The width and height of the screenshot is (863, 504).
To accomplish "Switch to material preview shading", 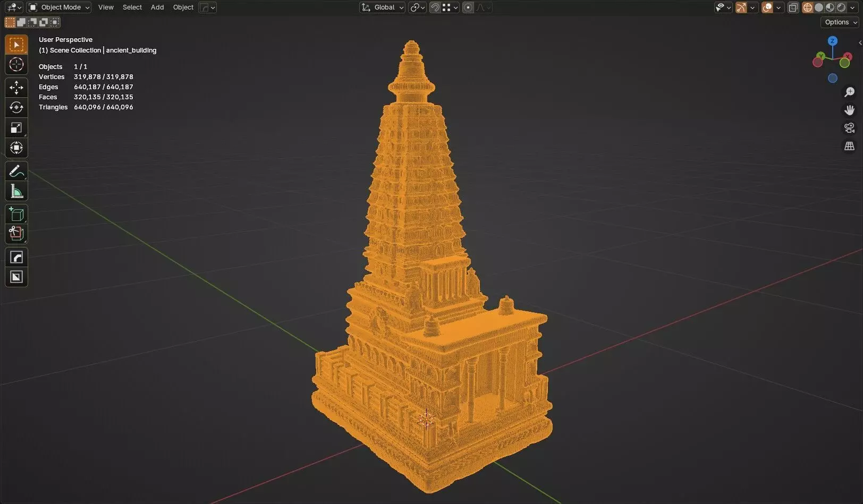I will click(830, 7).
